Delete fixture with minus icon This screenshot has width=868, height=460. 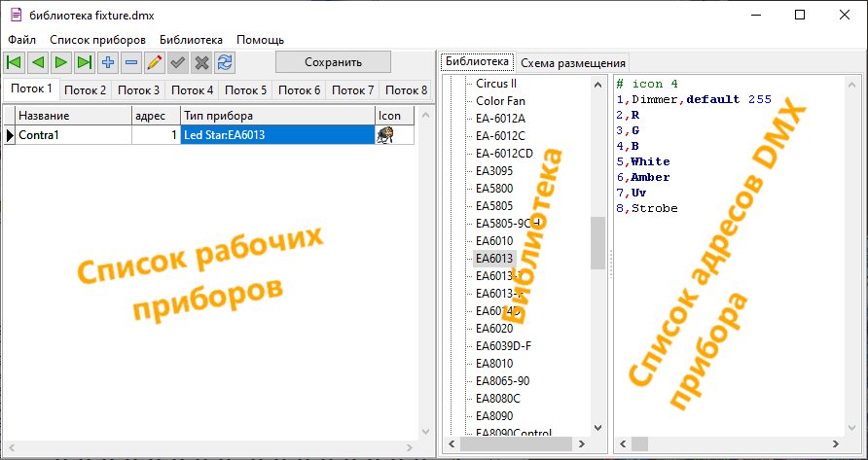click(x=131, y=62)
